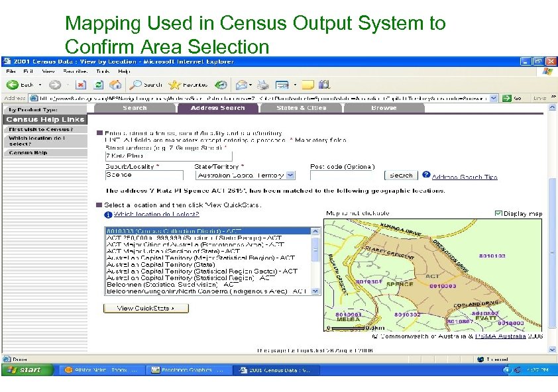Uncheck the Display map checkbox

point(498,213)
